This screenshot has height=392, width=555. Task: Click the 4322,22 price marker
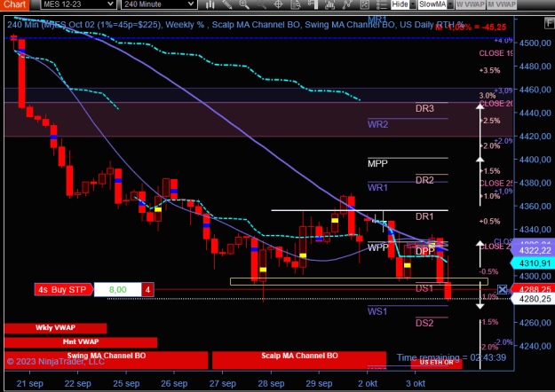tap(535, 251)
